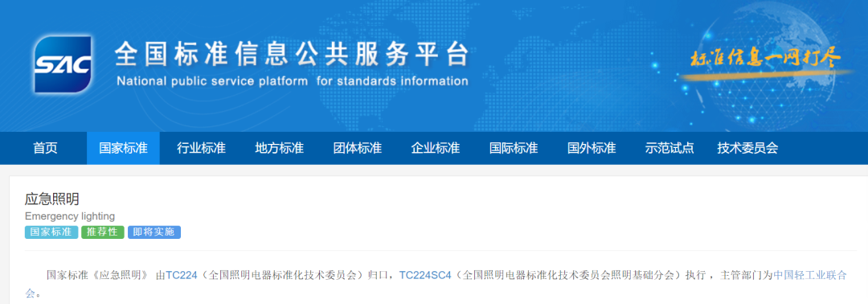Switch to 企业标准 section

pos(436,149)
